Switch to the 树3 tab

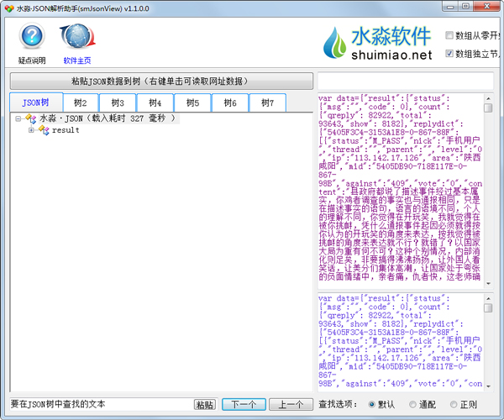118,102
